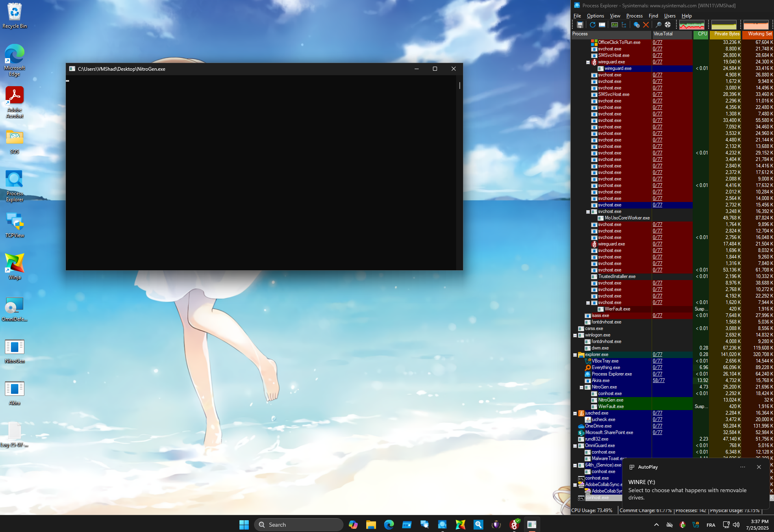Select the Process Explorer desktop shortcut
The height and width of the screenshot is (532, 774).
pos(15,185)
